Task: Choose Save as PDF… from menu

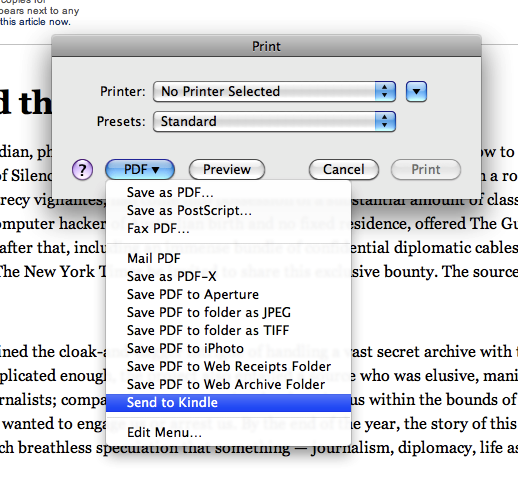Action: [228, 192]
